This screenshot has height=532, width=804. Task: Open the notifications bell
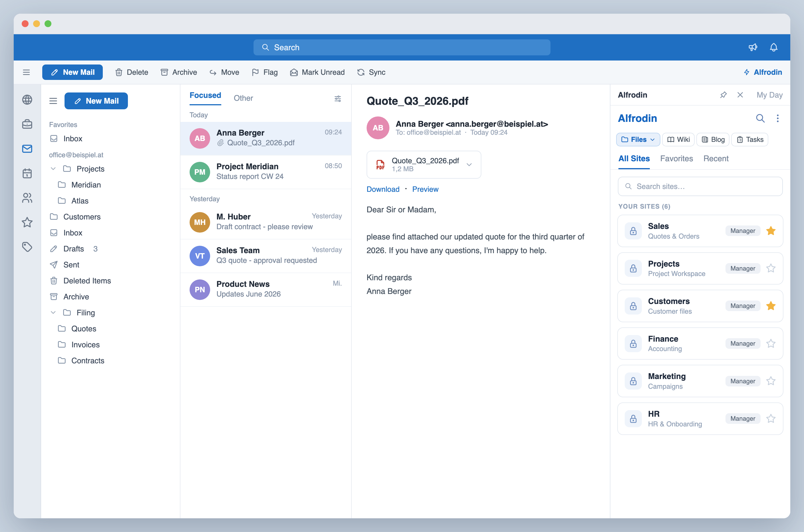[773, 47]
